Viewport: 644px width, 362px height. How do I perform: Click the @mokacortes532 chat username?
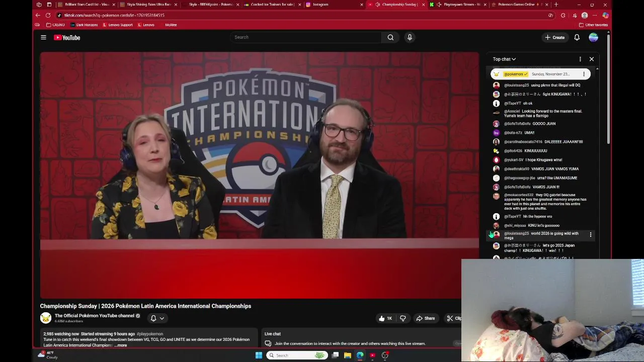[519, 195]
